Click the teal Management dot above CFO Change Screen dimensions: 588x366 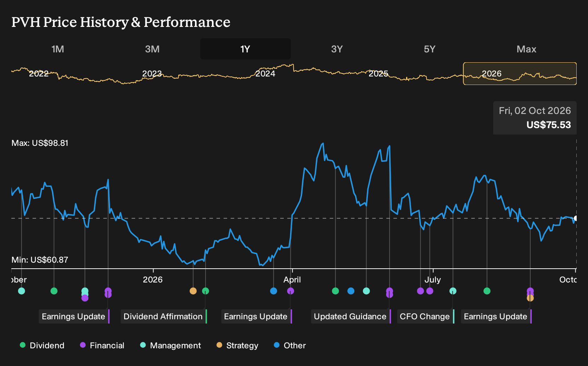point(453,291)
